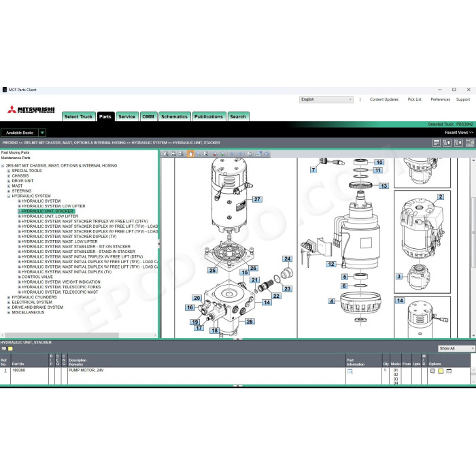
Task: Click callout 24 on the diagram
Action: 288,258
